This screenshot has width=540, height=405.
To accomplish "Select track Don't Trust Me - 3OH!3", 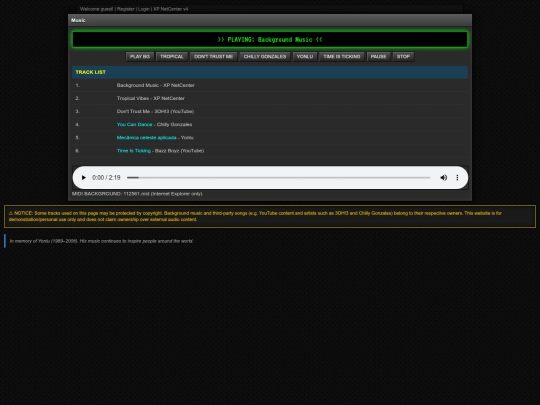I will [270, 111].
